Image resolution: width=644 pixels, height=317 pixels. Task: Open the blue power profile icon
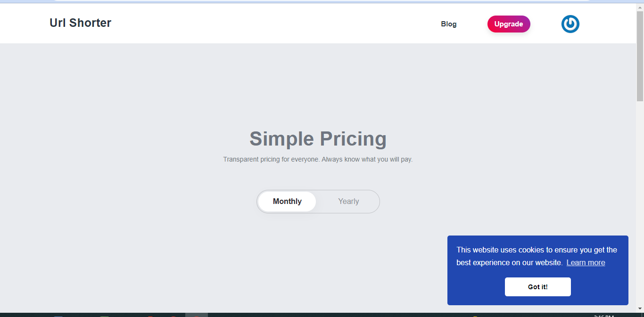tap(570, 24)
